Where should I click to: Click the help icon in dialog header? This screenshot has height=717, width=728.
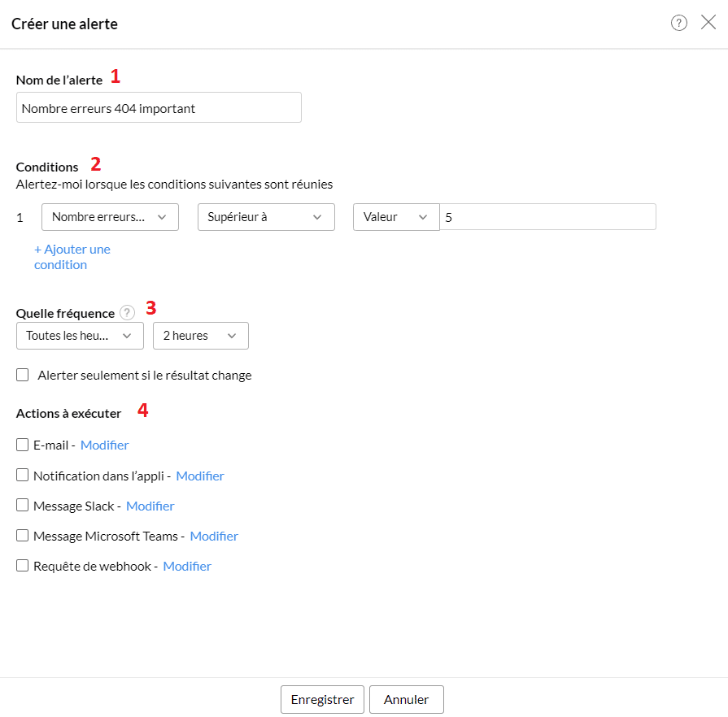[679, 23]
